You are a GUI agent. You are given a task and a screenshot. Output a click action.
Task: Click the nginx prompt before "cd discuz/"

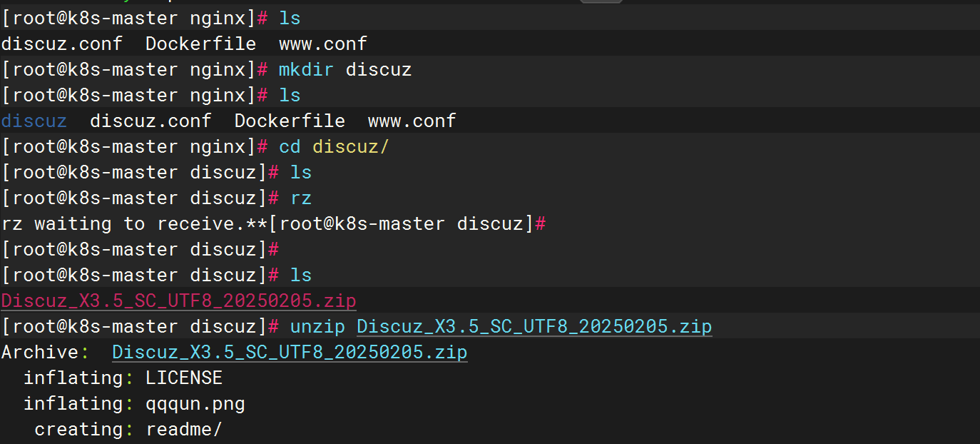pos(135,146)
